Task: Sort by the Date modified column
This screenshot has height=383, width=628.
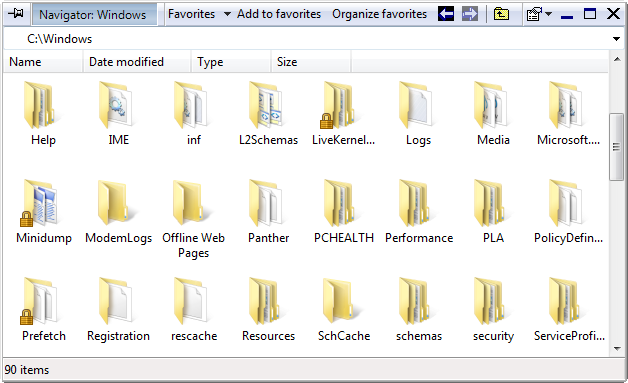Action: pyautogui.click(x=137, y=62)
